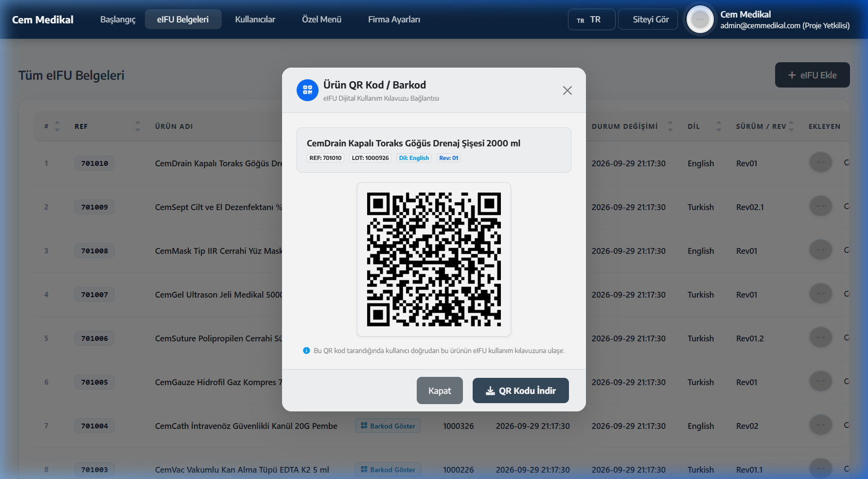Click the ÜRÜN ADI column header
Screen dimensions: 868x479
(x=174, y=126)
